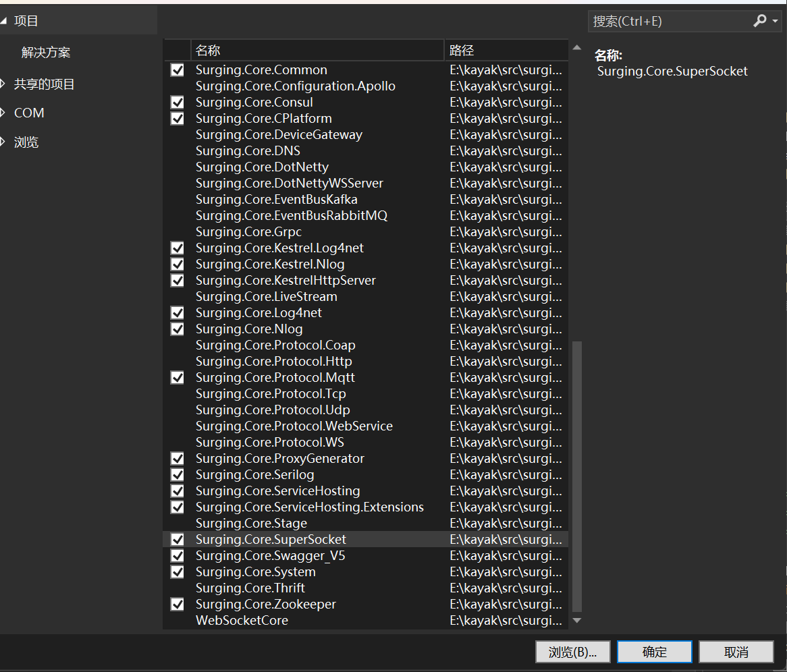The width and height of the screenshot is (787, 672).
Task: Open the 浏览 category
Action: pos(26,142)
